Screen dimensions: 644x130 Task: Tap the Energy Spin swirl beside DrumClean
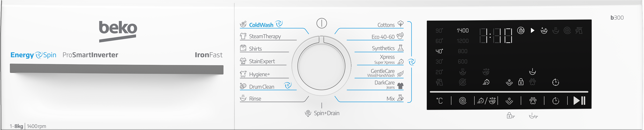click(288, 85)
